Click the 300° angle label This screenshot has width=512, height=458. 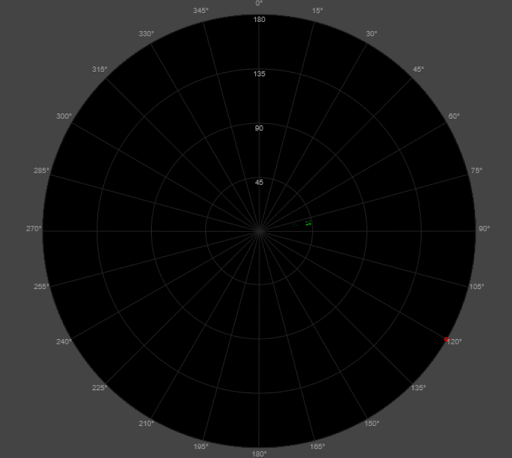coord(64,116)
